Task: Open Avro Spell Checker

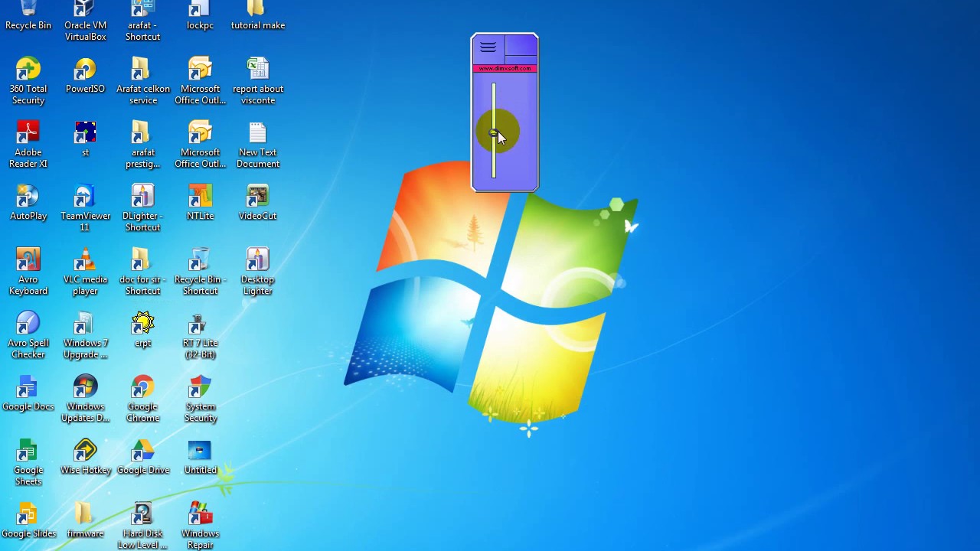Action: coord(28,334)
